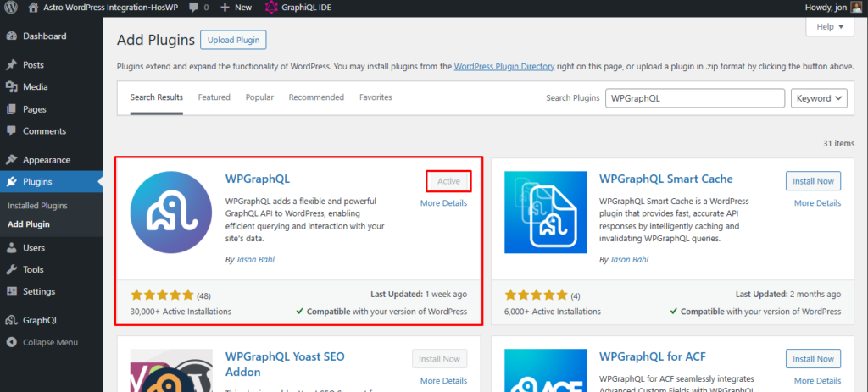The height and width of the screenshot is (392, 868).
Task: Switch to the Featured tab
Action: point(214,97)
